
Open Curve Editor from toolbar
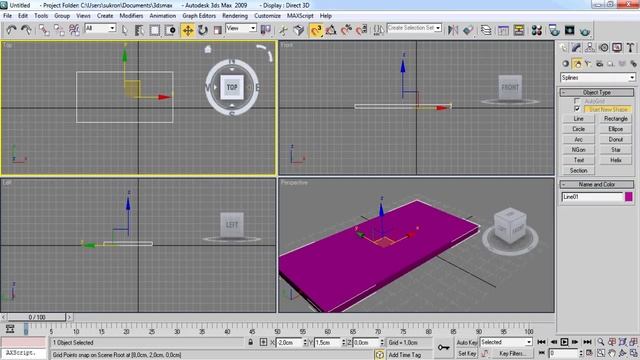[x=503, y=30]
